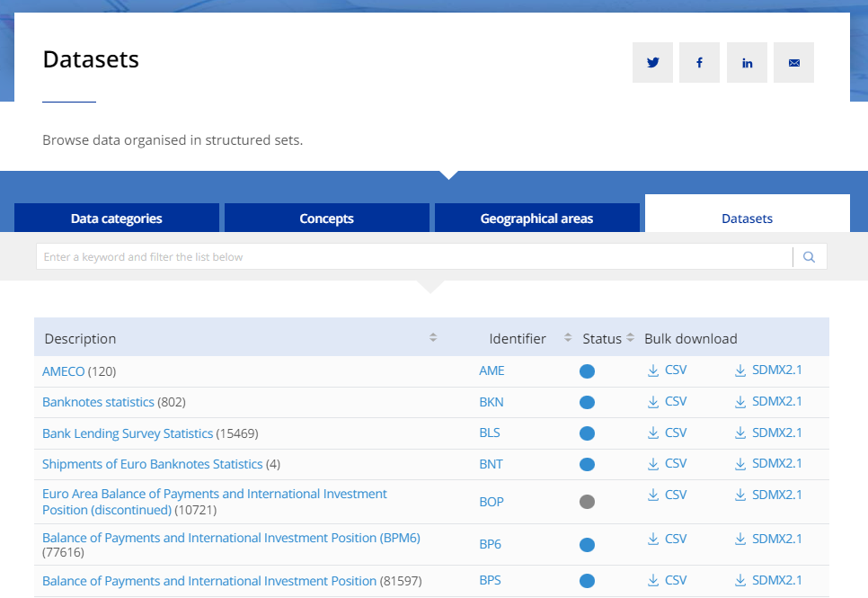
Task: Switch to the Data categories tab
Action: [117, 218]
